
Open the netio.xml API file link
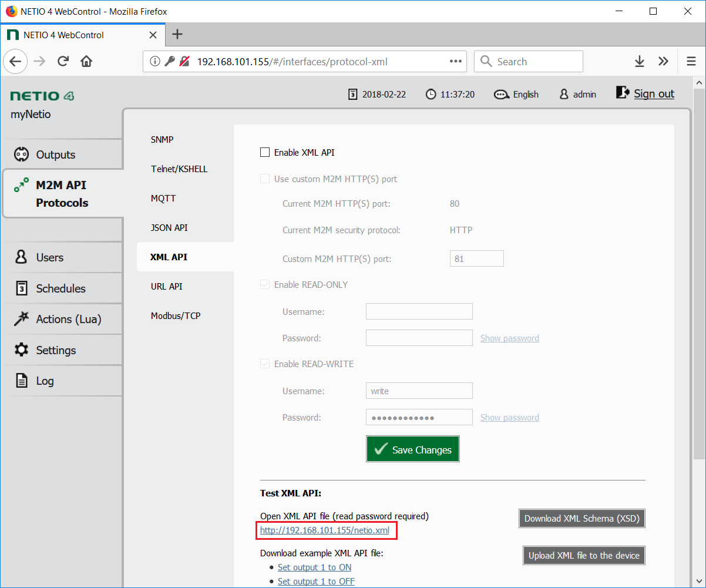(325, 530)
